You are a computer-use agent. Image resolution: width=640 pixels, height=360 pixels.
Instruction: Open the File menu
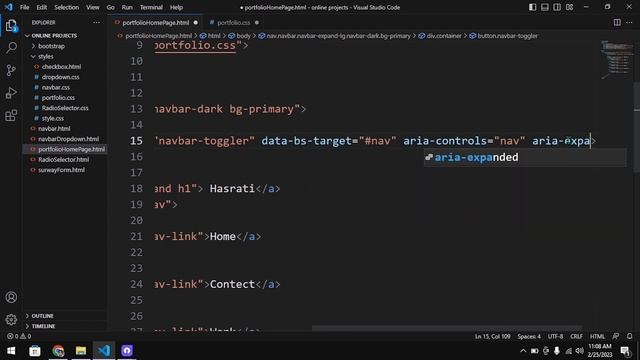[x=24, y=7]
